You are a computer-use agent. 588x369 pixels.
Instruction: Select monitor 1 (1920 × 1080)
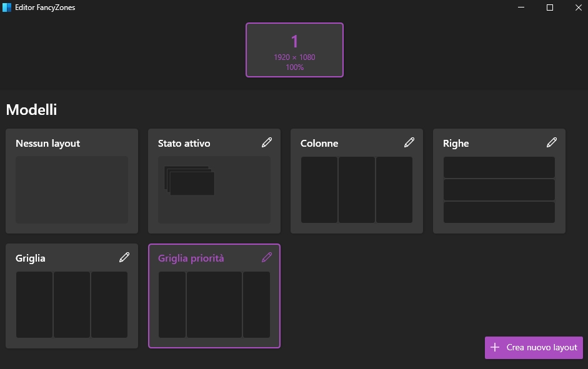pos(294,50)
